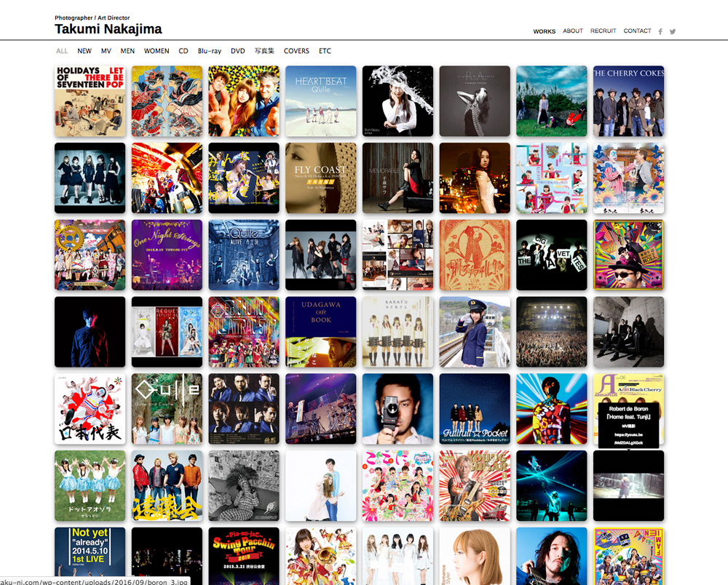Open FLY COAST cover thumbnail
The width and height of the screenshot is (728, 585).
321,178
